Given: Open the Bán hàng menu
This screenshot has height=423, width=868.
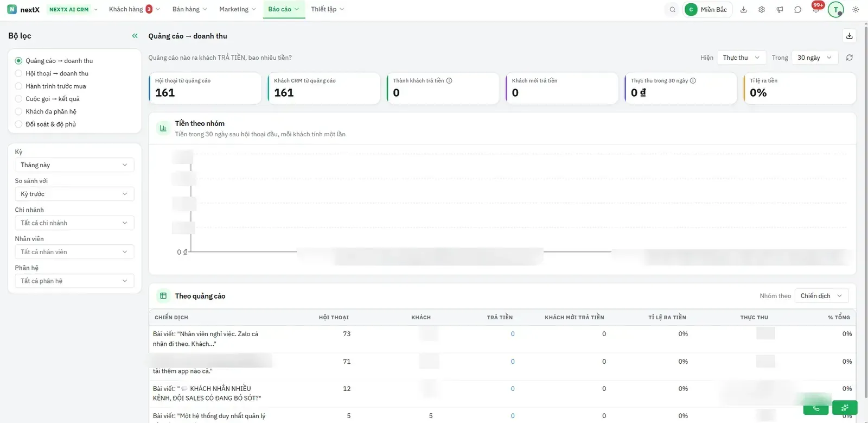Looking at the screenshot, I should click(x=189, y=9).
